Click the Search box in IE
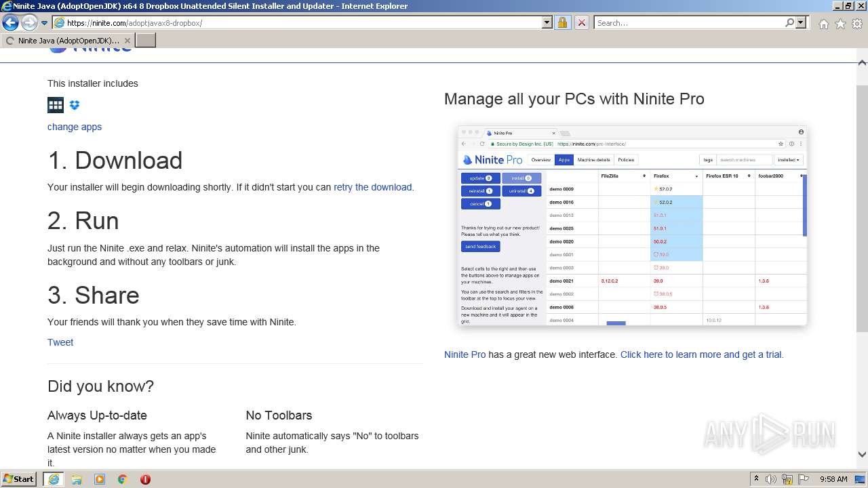 [x=689, y=22]
